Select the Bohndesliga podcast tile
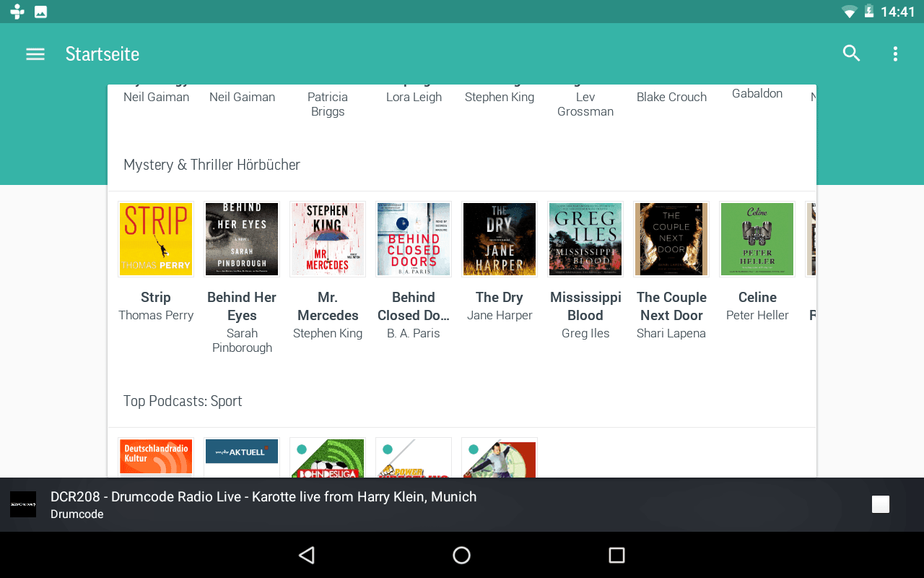 (x=328, y=457)
